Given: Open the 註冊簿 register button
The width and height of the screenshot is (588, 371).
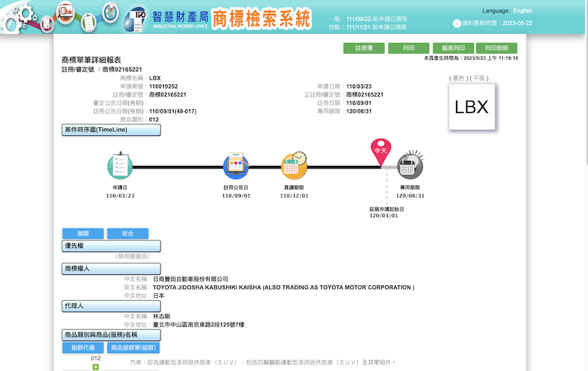Looking at the screenshot, I should 364,48.
